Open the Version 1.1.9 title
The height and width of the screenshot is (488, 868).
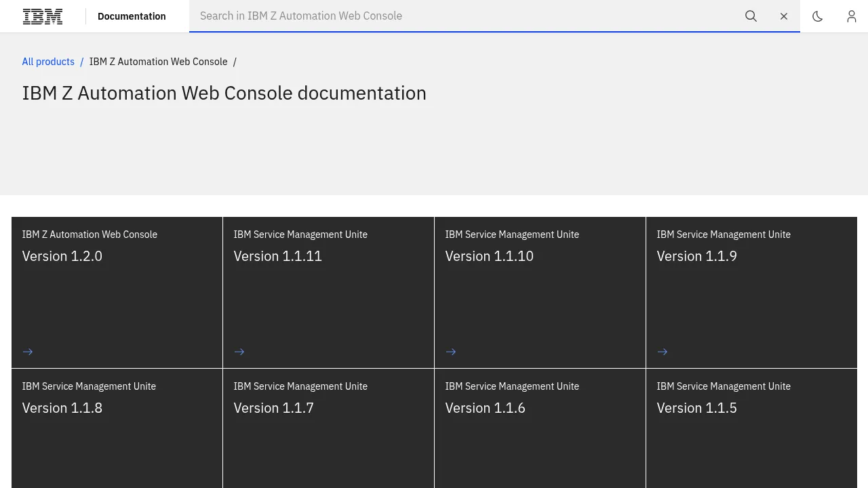[697, 256]
